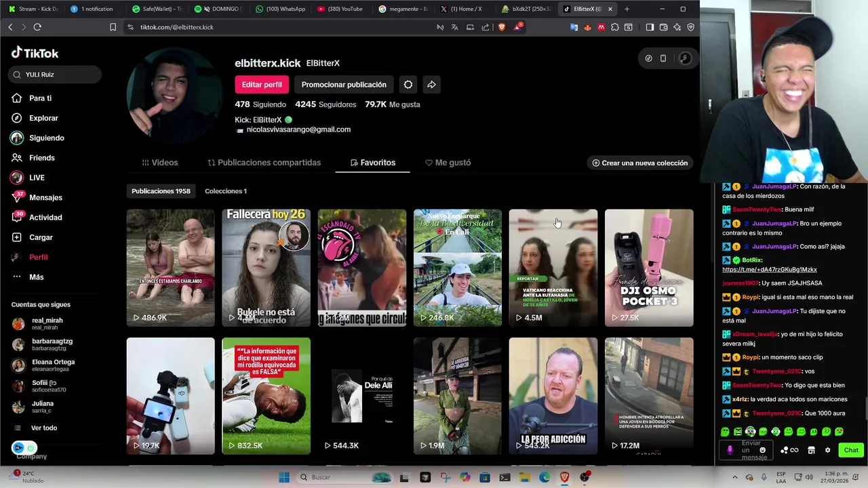Switch to the Videos tab

pos(160,163)
